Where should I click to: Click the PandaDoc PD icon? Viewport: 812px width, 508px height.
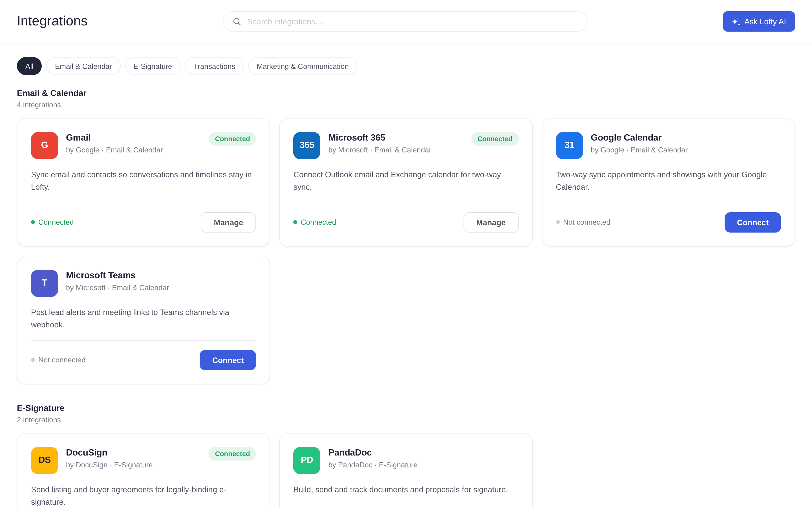[x=307, y=460]
